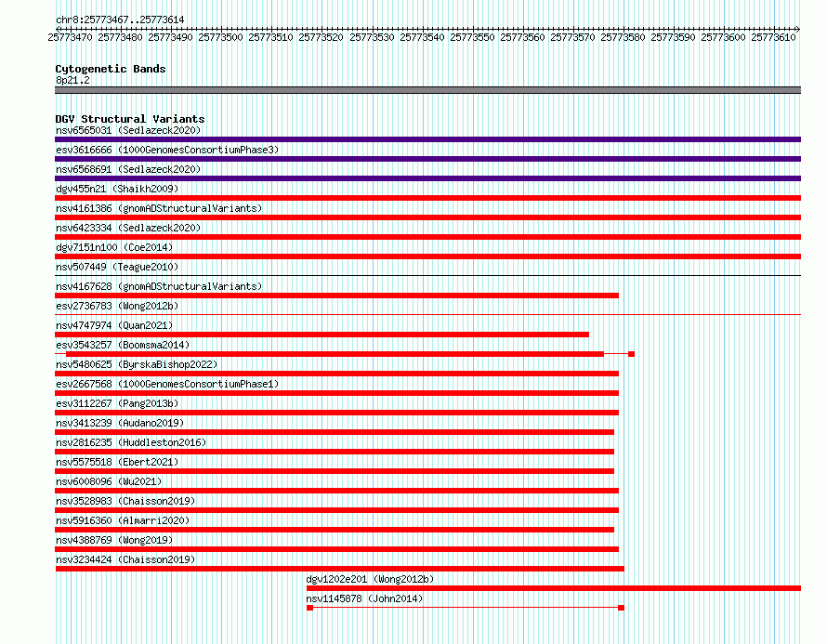Click the DGV Structural Variants track title

click(x=130, y=119)
